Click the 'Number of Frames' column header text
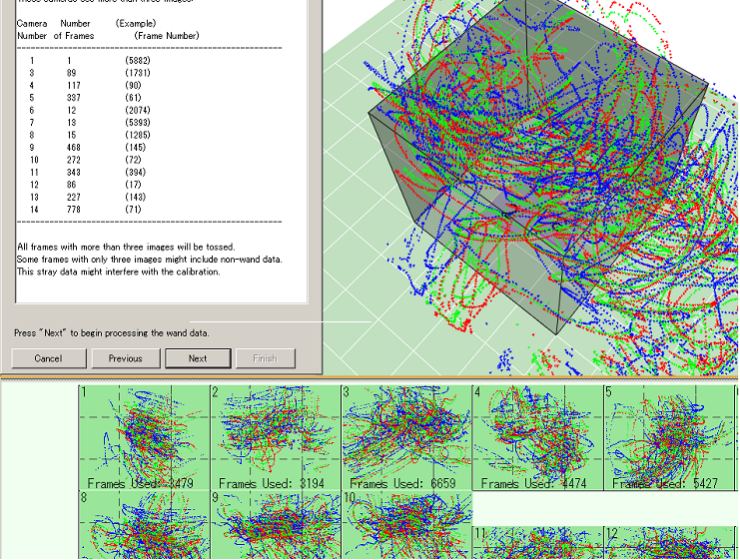This screenshot has width=740, height=560. [74, 29]
